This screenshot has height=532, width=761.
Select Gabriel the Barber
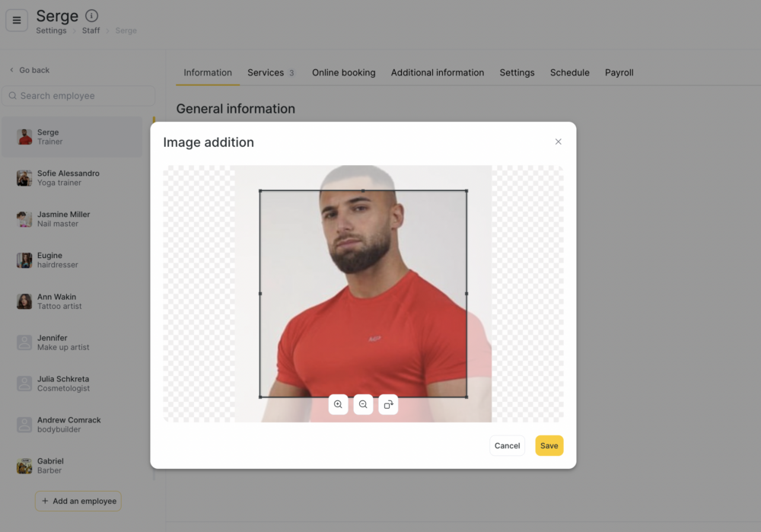pos(72,466)
